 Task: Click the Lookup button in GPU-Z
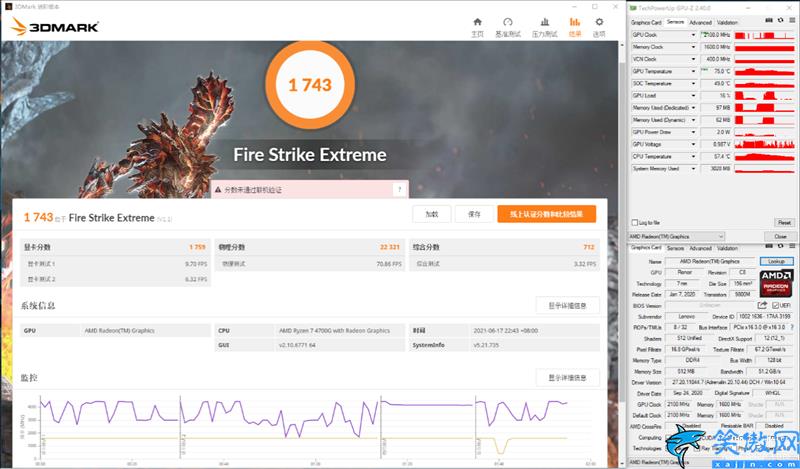776,261
